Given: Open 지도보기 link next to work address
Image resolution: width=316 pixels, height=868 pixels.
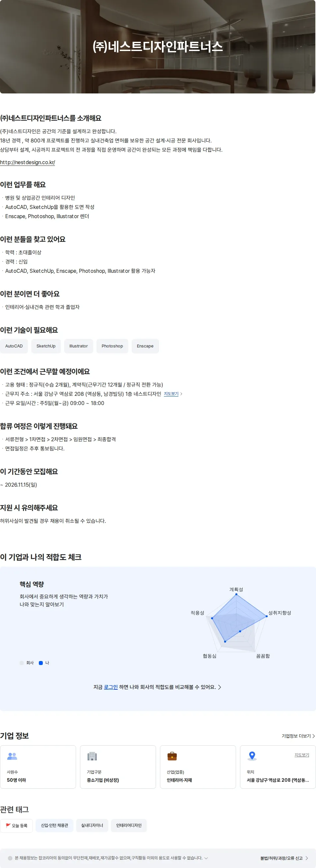Looking at the screenshot, I should (x=171, y=394).
